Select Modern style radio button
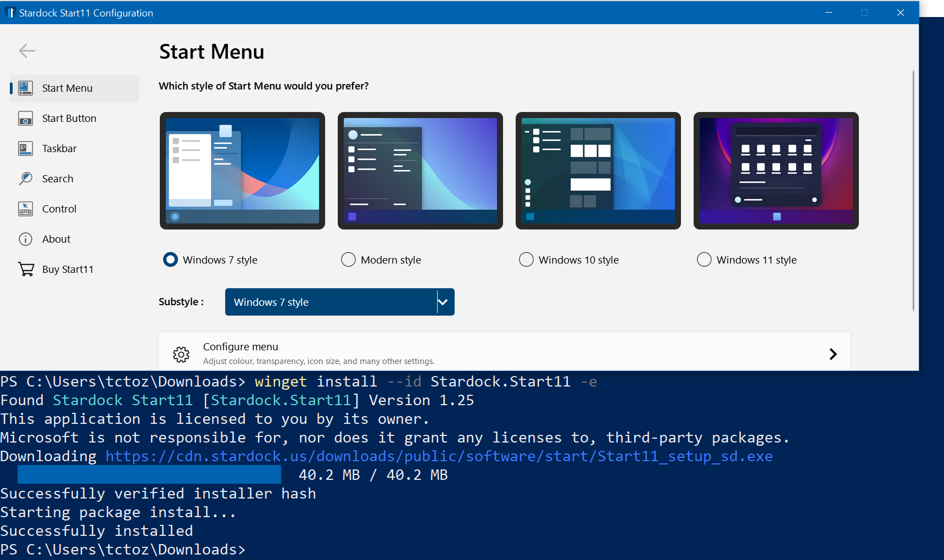 click(348, 260)
